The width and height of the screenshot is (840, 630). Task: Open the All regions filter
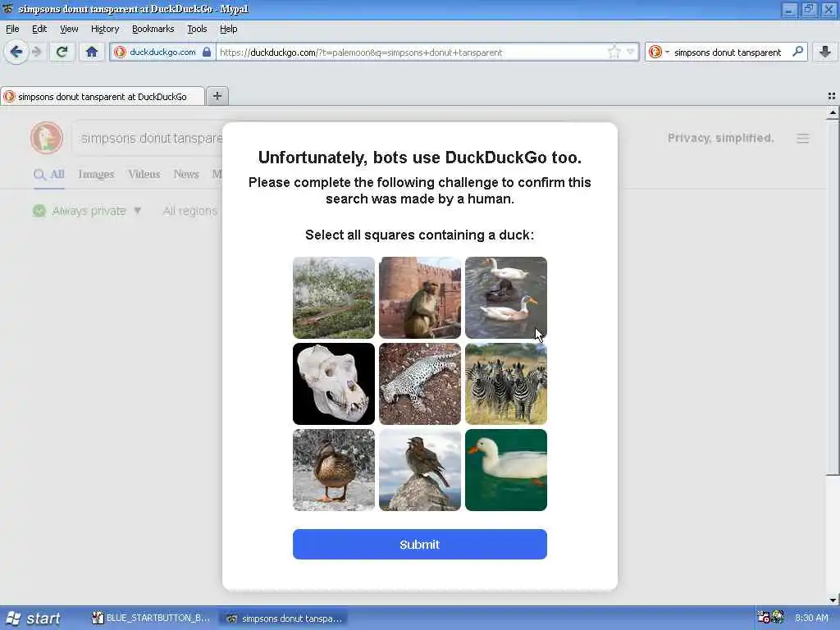pyautogui.click(x=189, y=211)
